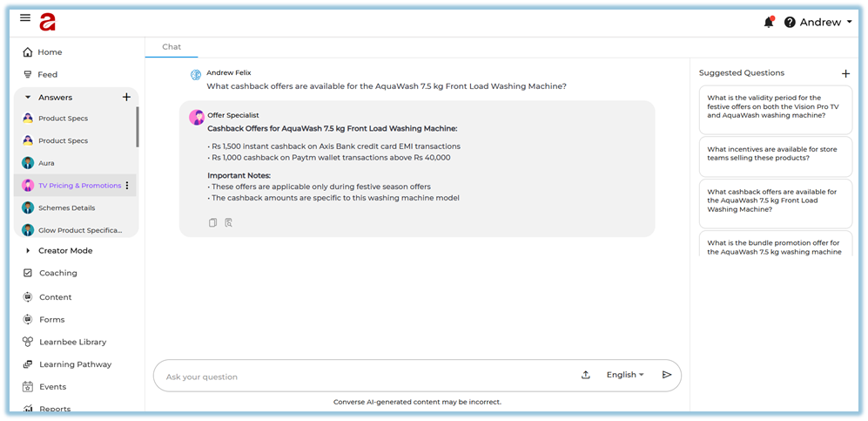This screenshot has height=421, width=868.
Task: Collapse the Answers section
Action: tap(28, 98)
